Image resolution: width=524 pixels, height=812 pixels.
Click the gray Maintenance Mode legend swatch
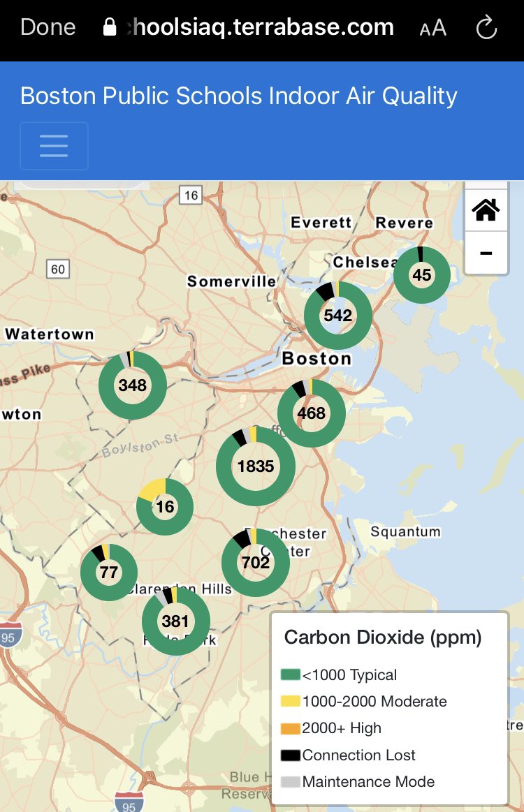coord(290,781)
